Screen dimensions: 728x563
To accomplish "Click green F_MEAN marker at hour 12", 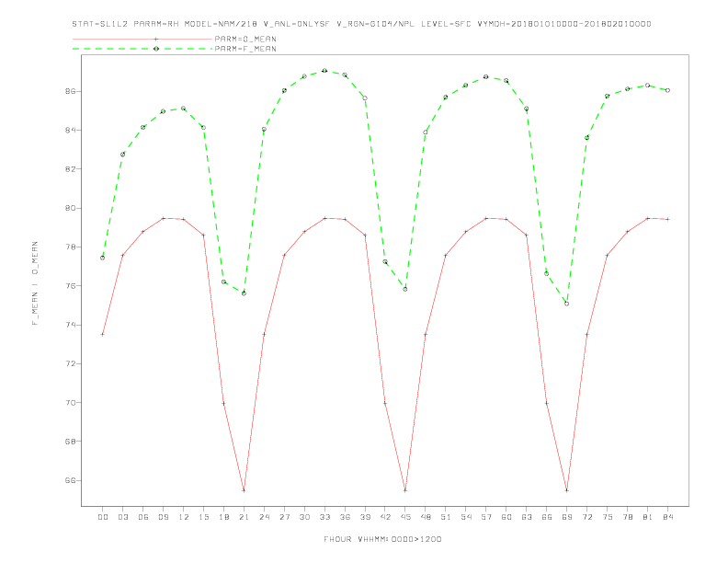I will click(x=184, y=109).
